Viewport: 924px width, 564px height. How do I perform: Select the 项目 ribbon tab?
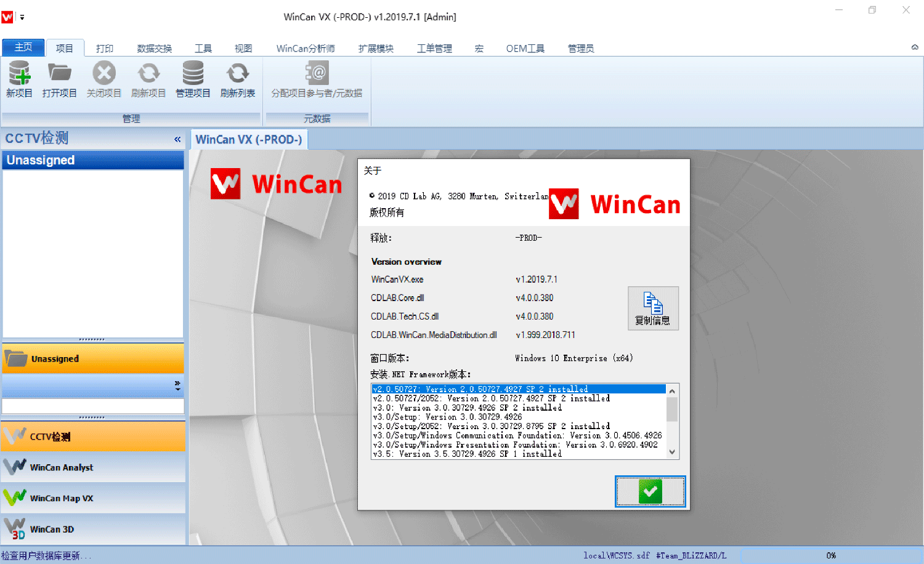pyautogui.click(x=65, y=48)
